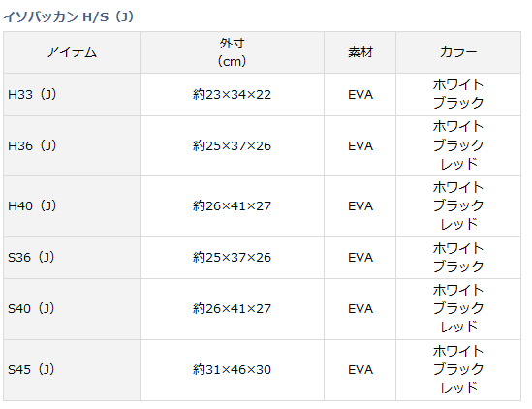Click the 約23×34×22 dimension cell
The height and width of the screenshot is (409, 532).
tap(232, 94)
